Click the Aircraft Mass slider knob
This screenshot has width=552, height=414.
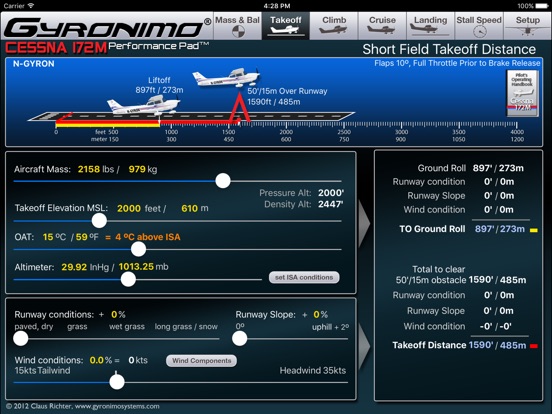click(x=223, y=181)
